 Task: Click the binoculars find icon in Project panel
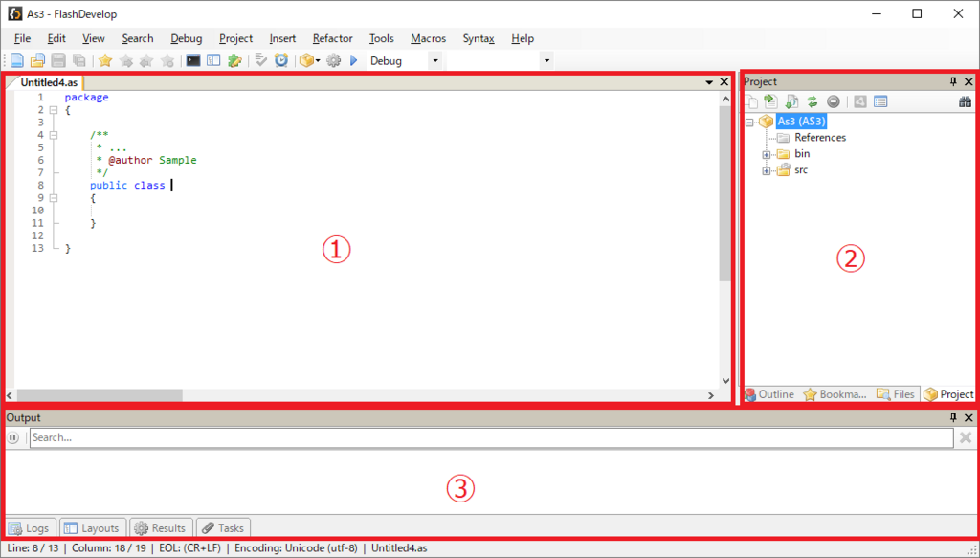point(965,101)
